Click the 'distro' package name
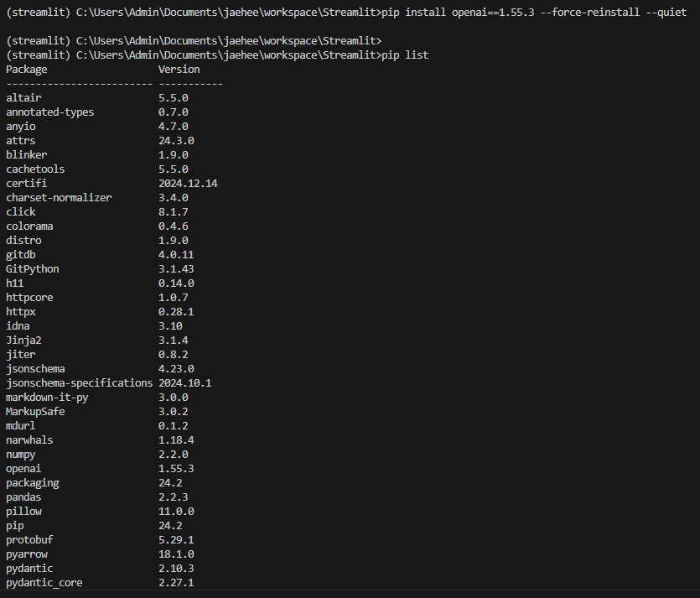The width and height of the screenshot is (700, 598). pyautogui.click(x=23, y=241)
